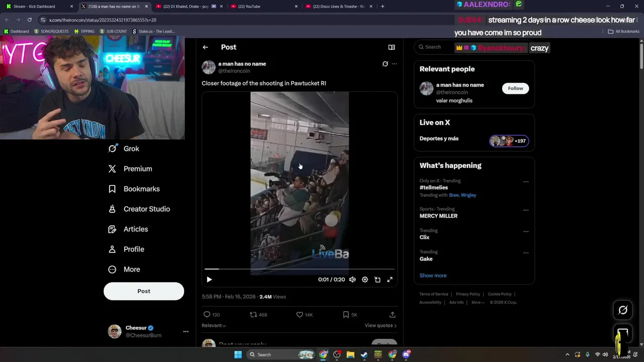Open Profile in the sidebar
This screenshot has height=362, width=644.
coord(126,249)
